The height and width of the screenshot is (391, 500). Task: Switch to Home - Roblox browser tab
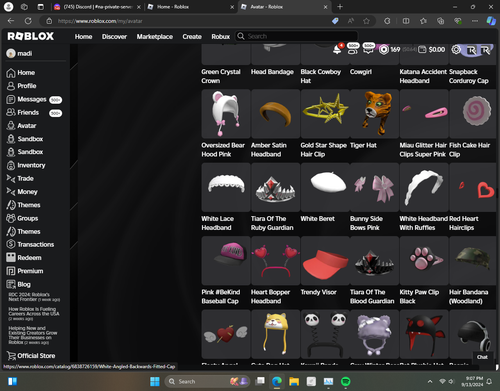point(190,7)
